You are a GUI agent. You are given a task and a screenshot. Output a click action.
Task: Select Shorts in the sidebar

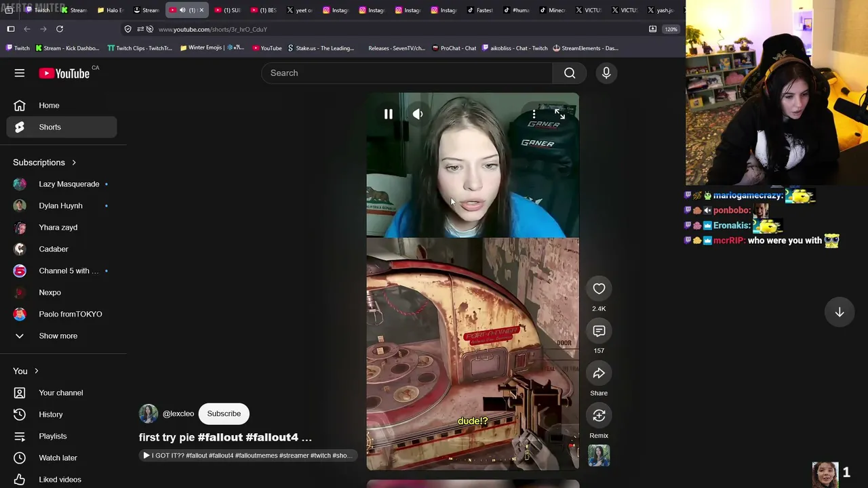pos(62,127)
